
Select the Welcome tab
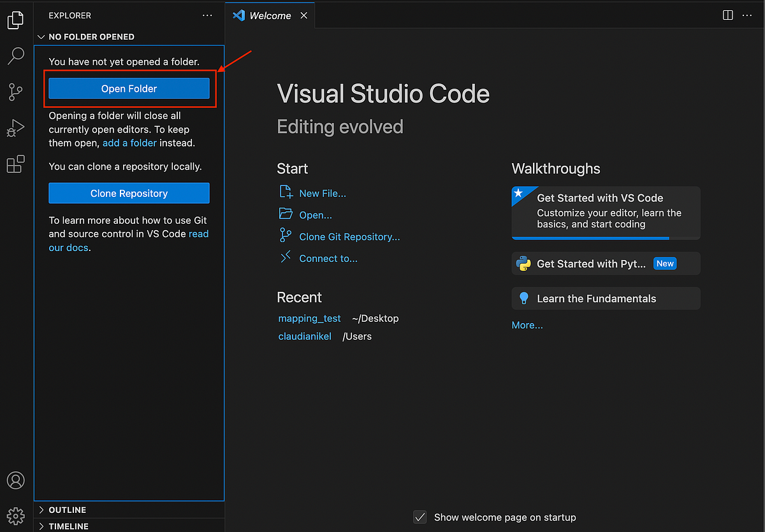269,15
